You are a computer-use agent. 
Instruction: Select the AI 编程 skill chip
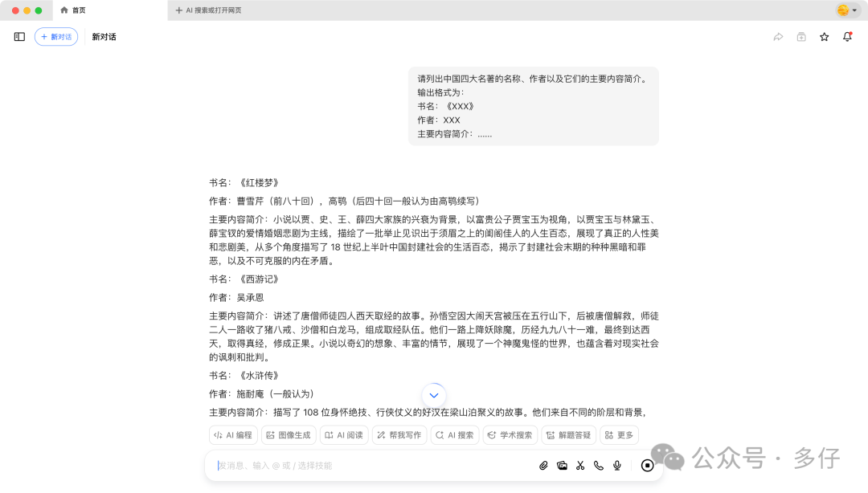[233, 435]
